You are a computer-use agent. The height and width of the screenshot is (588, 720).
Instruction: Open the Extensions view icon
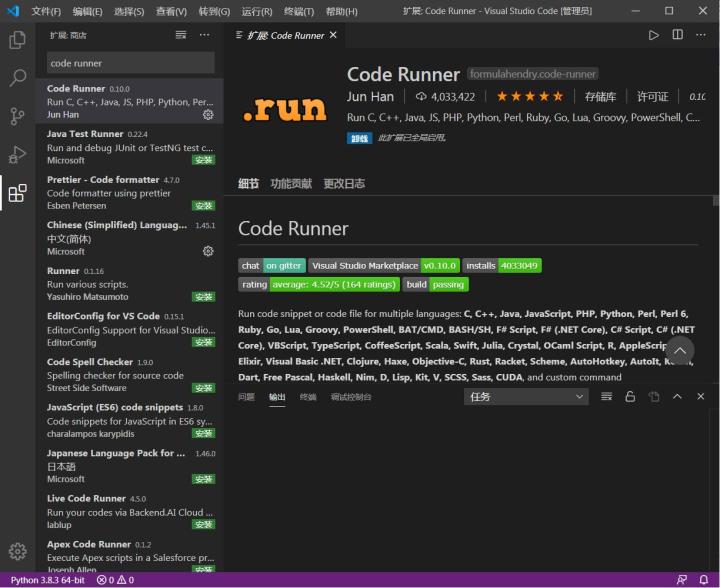point(17,193)
